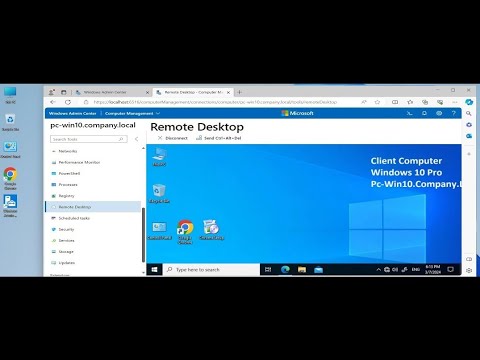Click remote taskbar ENG language indicator
This screenshot has width=480, height=360.
pos(415,270)
